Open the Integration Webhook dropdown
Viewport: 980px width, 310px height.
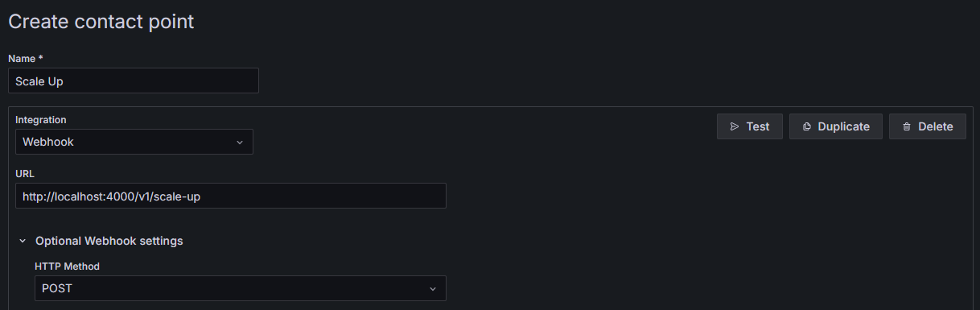(134, 142)
